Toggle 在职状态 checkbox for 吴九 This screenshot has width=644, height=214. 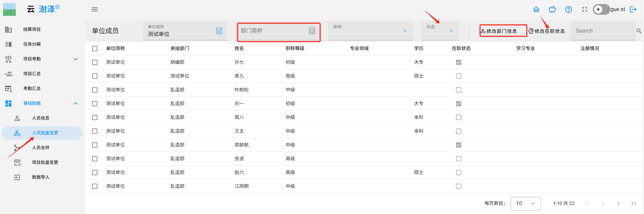[x=459, y=76]
